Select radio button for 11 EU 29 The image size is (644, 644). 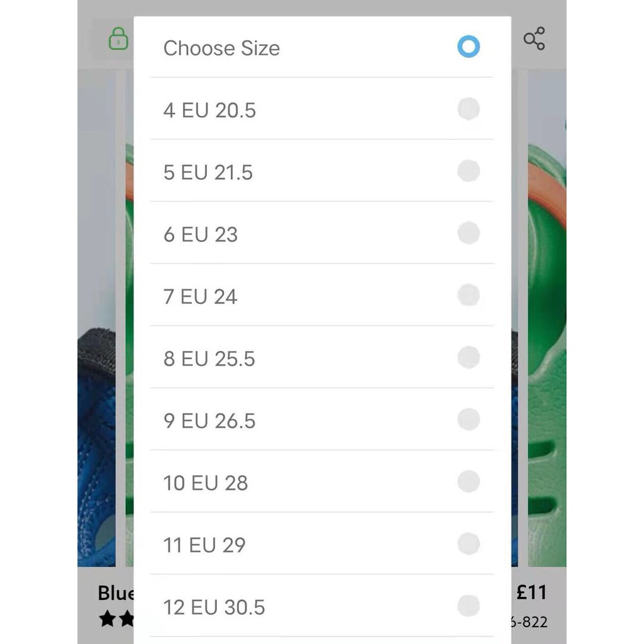pyautogui.click(x=469, y=544)
